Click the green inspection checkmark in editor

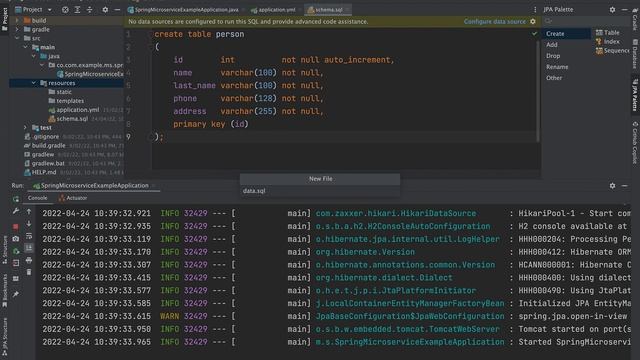click(x=534, y=34)
